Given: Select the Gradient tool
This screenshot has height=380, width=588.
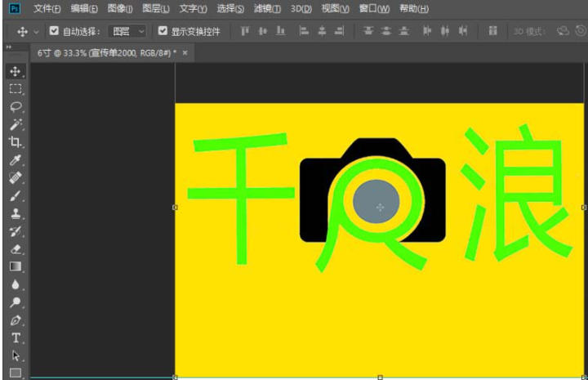Looking at the screenshot, I should [15, 266].
